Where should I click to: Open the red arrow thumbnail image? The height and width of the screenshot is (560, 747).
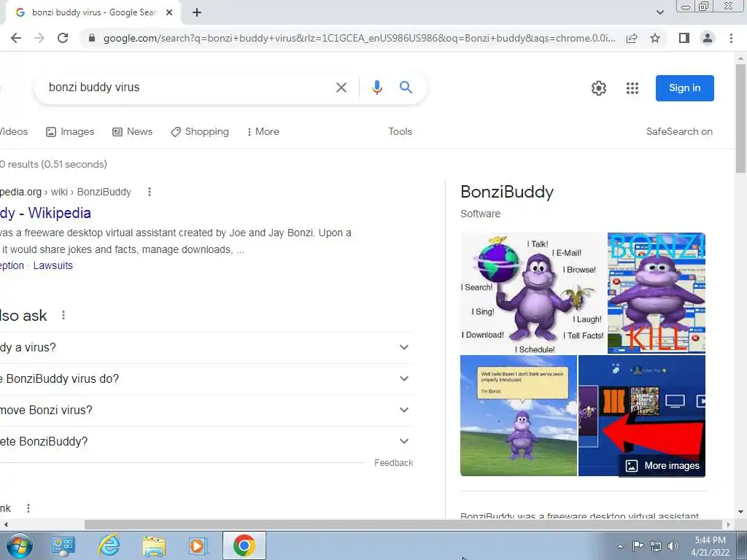tap(642, 415)
